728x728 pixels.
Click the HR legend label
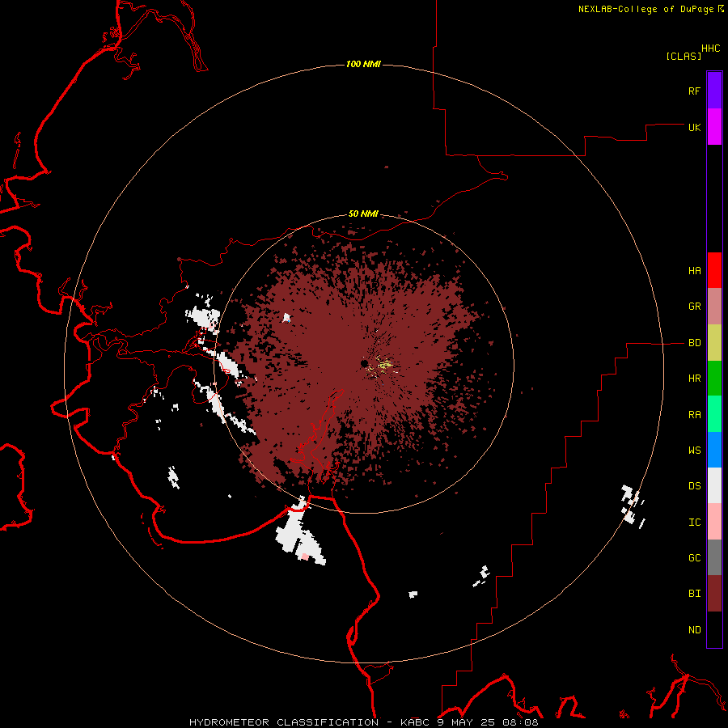[x=694, y=379]
